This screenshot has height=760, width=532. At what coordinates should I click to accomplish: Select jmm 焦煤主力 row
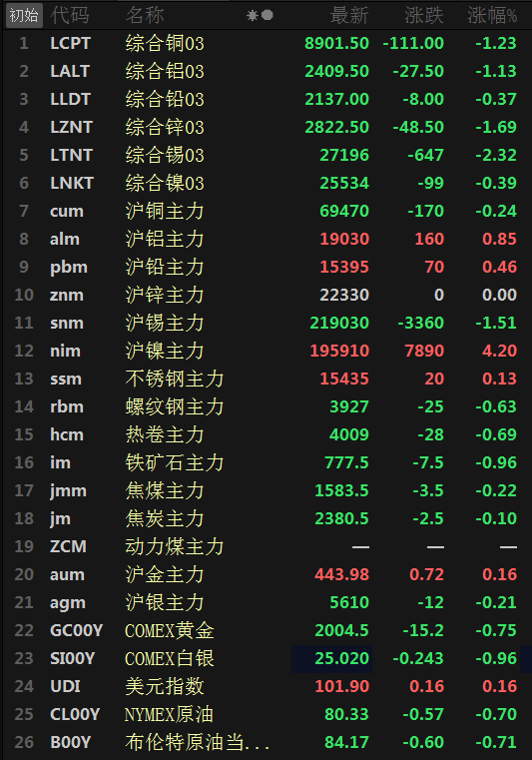pyautogui.click(x=266, y=490)
